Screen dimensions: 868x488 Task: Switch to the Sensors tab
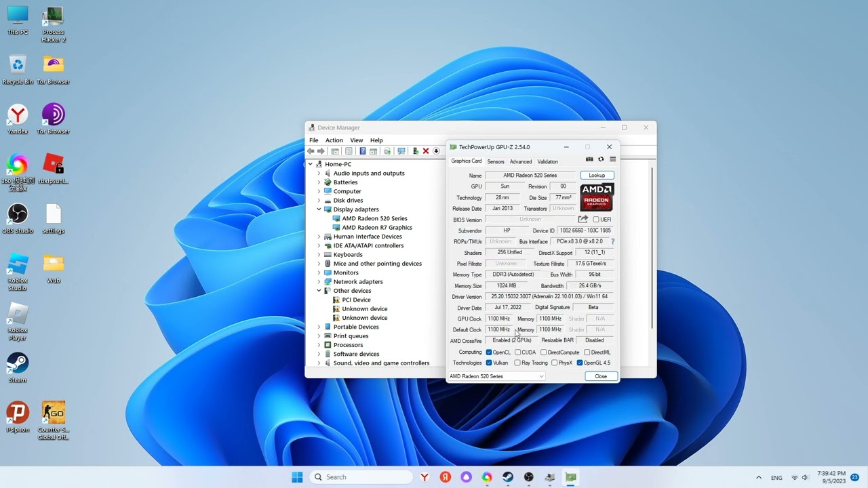tap(496, 162)
